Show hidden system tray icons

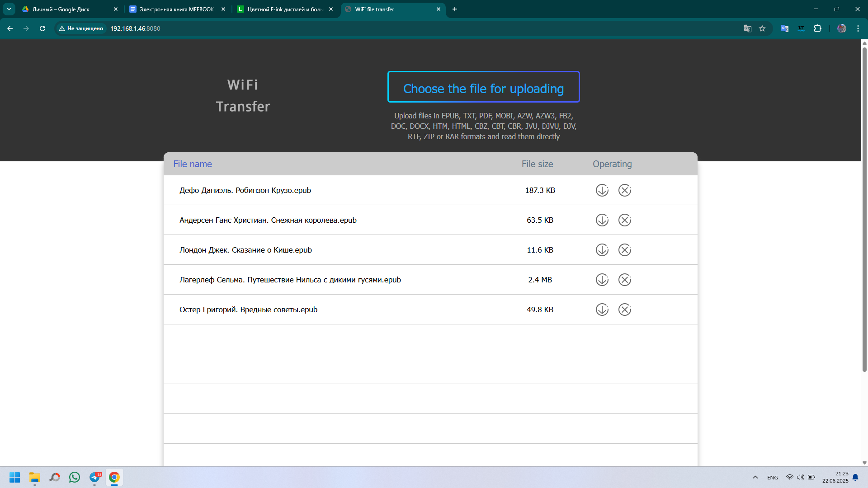755,477
